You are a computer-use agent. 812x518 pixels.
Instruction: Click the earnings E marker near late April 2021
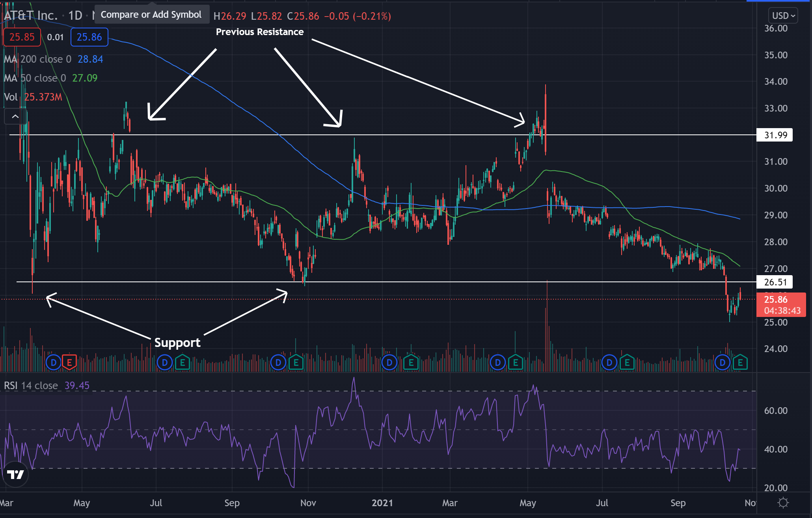click(516, 362)
